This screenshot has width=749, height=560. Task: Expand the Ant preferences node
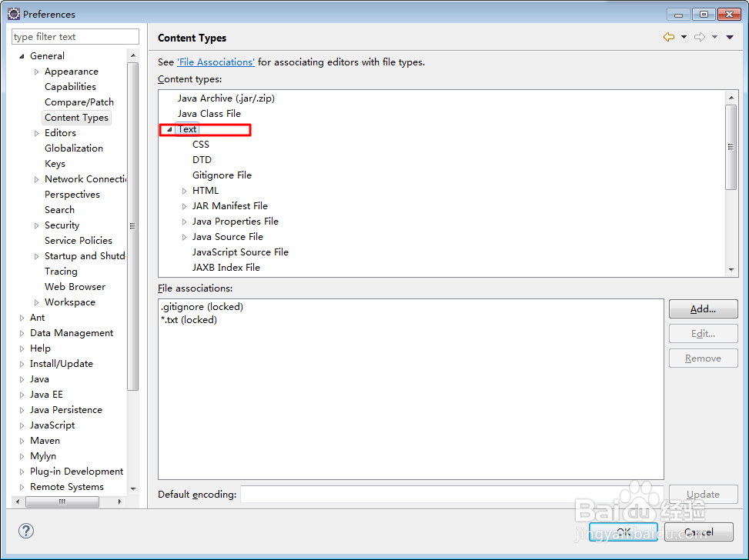pos(22,318)
